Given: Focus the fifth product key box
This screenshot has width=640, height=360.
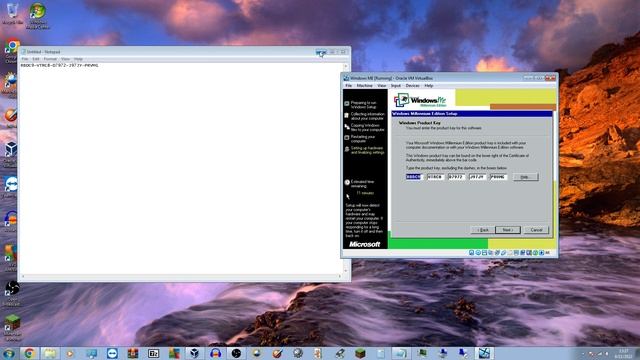Looking at the screenshot, I should pos(498,177).
